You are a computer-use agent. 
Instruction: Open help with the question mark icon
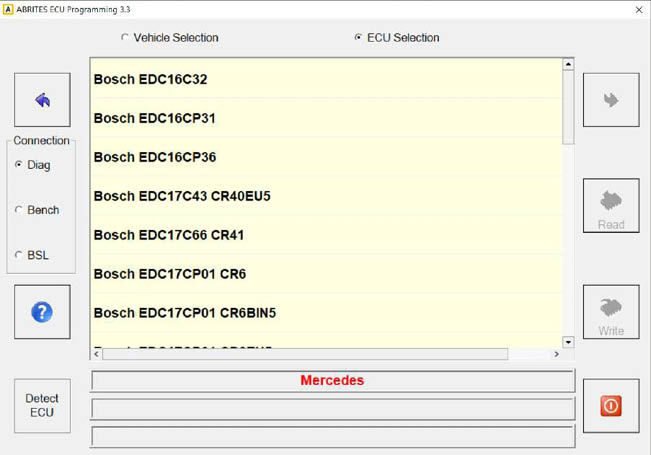tap(42, 312)
